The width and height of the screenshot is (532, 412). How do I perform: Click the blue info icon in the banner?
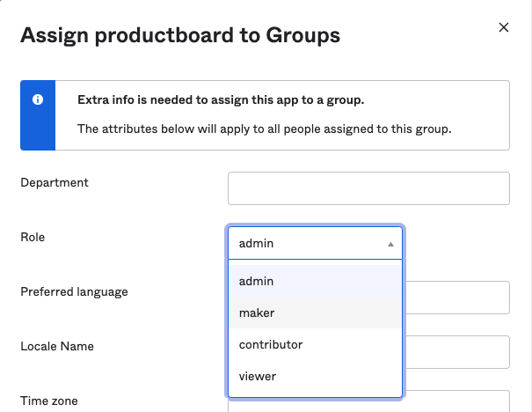coord(38,99)
